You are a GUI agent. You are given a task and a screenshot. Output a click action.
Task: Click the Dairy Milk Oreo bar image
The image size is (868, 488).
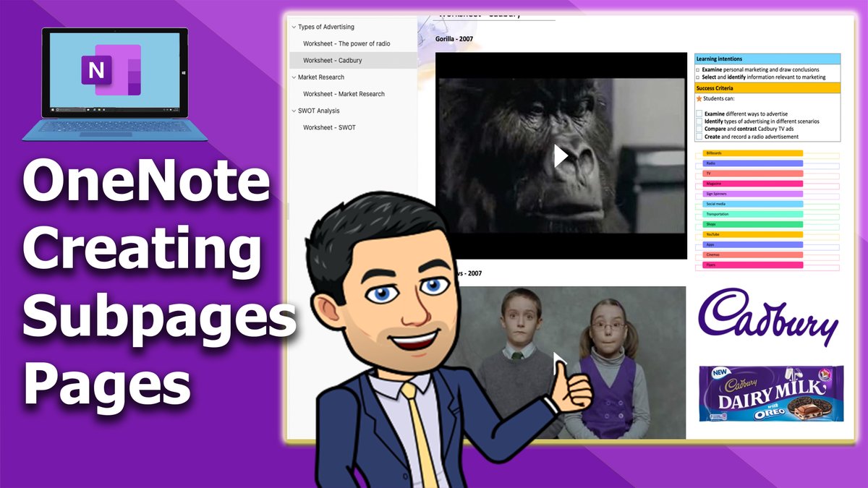pos(771,393)
